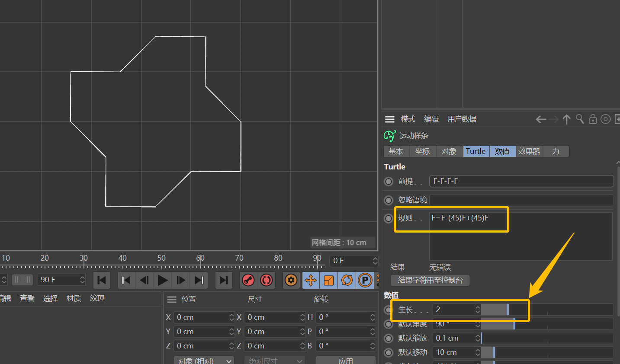This screenshot has height=364, width=620.
Task: Go to end of animation
Action: tap(223, 280)
